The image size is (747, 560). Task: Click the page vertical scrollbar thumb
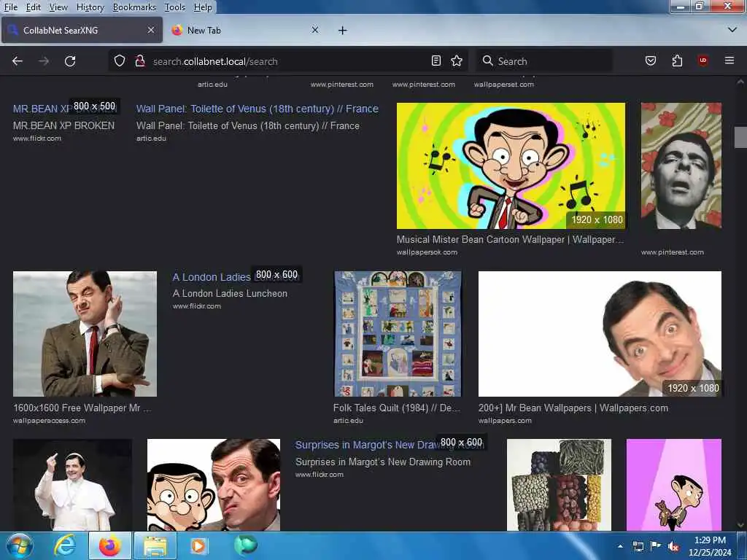pyautogui.click(x=740, y=138)
